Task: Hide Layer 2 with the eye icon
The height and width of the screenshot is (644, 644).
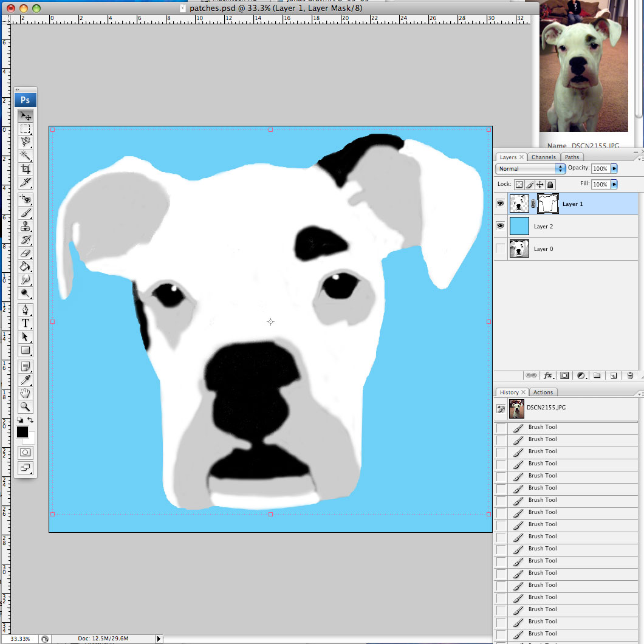Action: 500,226
